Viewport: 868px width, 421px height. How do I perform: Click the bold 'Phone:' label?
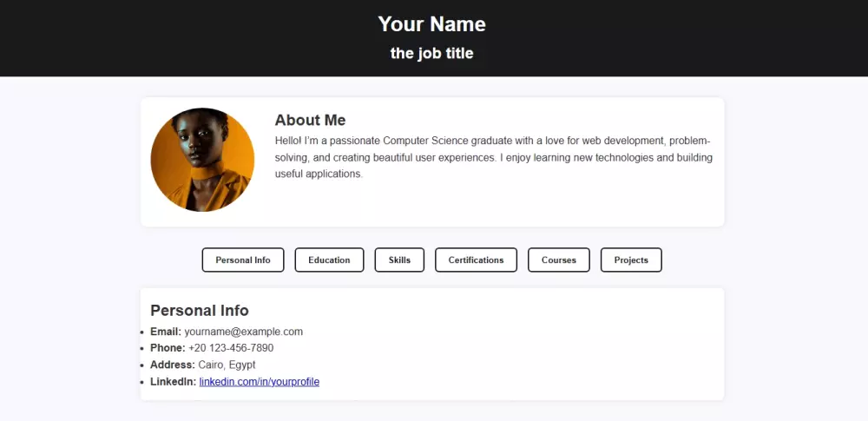tap(168, 348)
